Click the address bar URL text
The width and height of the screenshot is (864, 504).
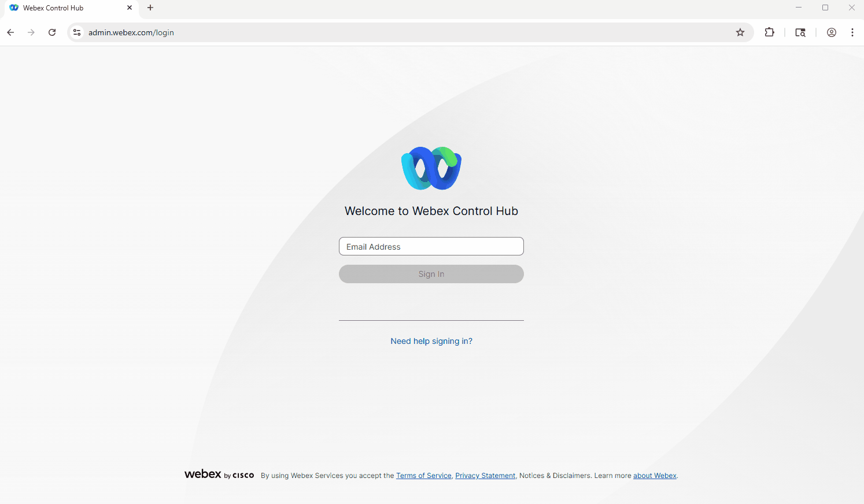pyautogui.click(x=131, y=32)
